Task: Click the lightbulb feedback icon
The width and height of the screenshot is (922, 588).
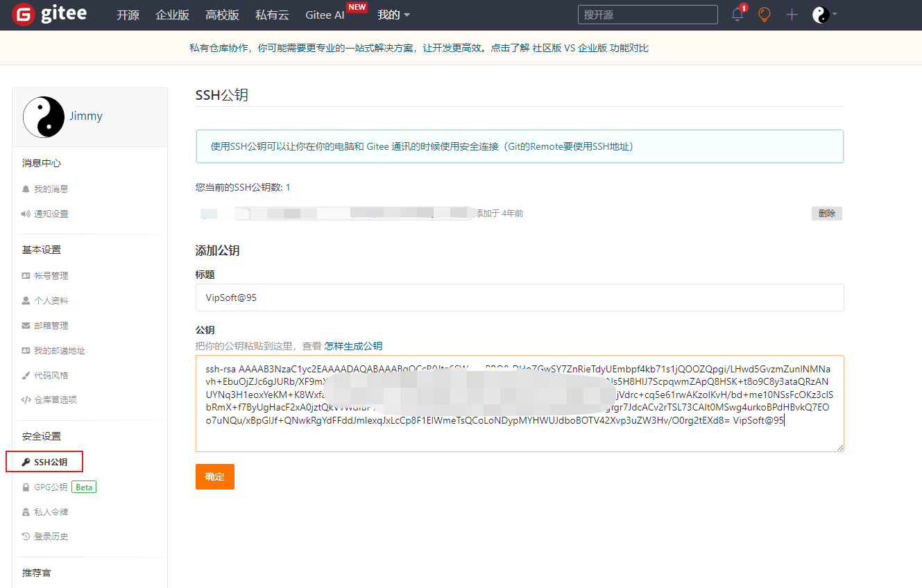Action: tap(764, 15)
